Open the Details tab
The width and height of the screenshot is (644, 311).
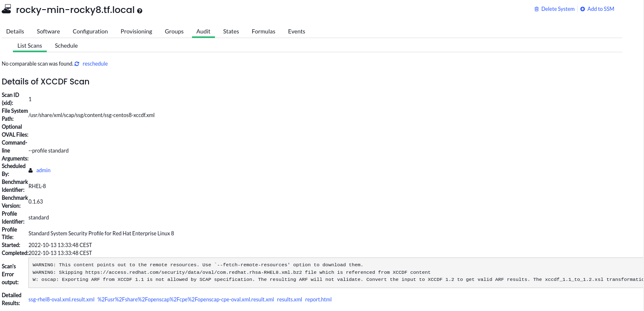tap(15, 31)
